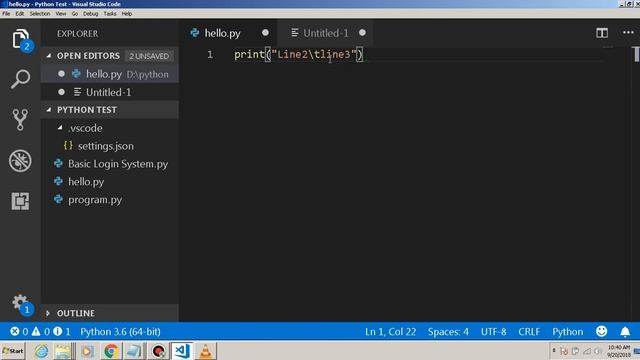This screenshot has height=360, width=640.
Task: Open media player icon in taskbar
Action: (87, 351)
